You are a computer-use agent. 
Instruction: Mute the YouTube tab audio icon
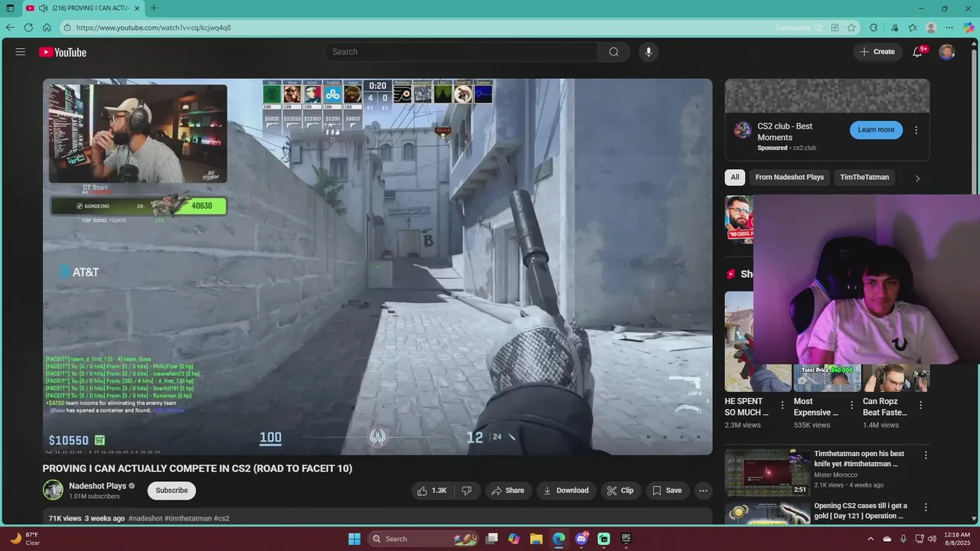click(x=43, y=8)
